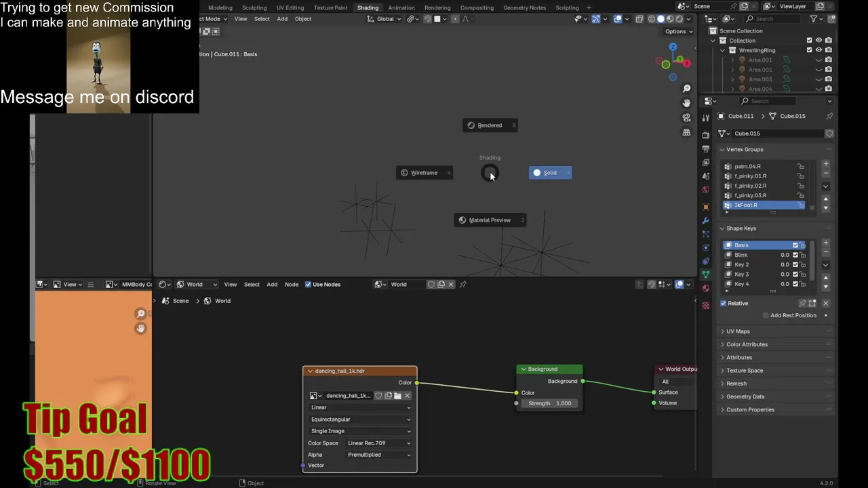Add a new workspace with plus icon
The image size is (868, 488).
[589, 7]
